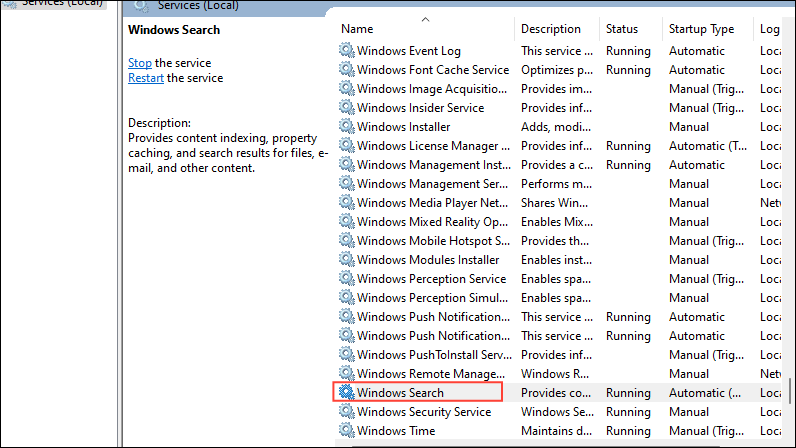Sort services by the Startup Type column
The image size is (796, 448).
point(701,29)
